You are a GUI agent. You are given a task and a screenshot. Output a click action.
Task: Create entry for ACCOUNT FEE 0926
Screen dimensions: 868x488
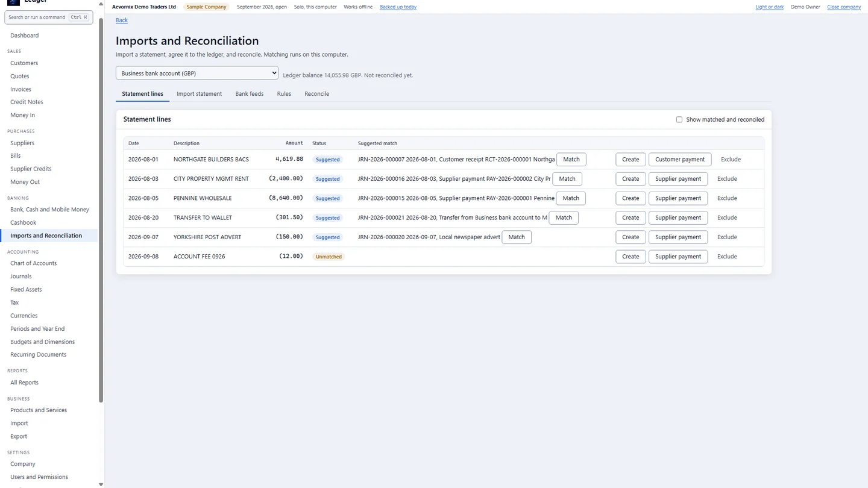click(x=631, y=257)
